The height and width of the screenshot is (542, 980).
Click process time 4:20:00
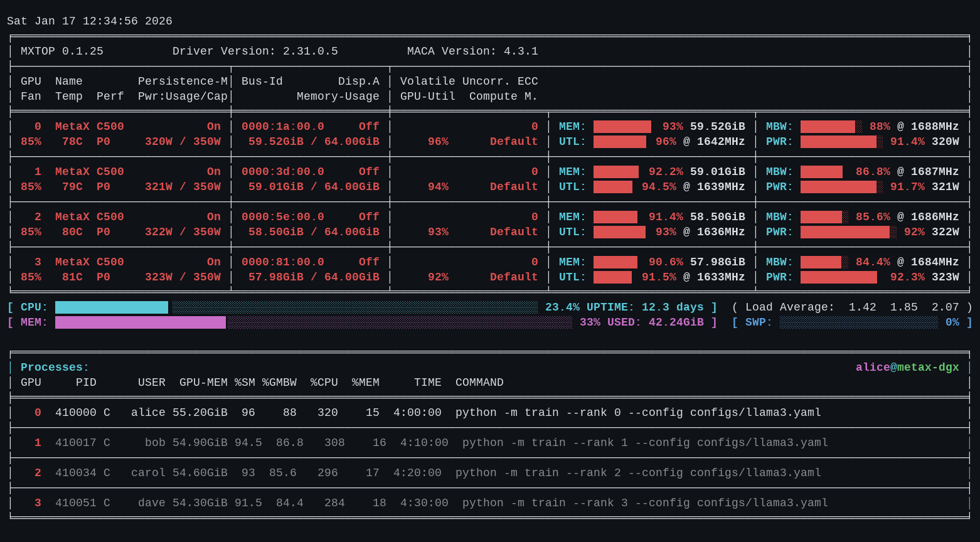tap(417, 473)
